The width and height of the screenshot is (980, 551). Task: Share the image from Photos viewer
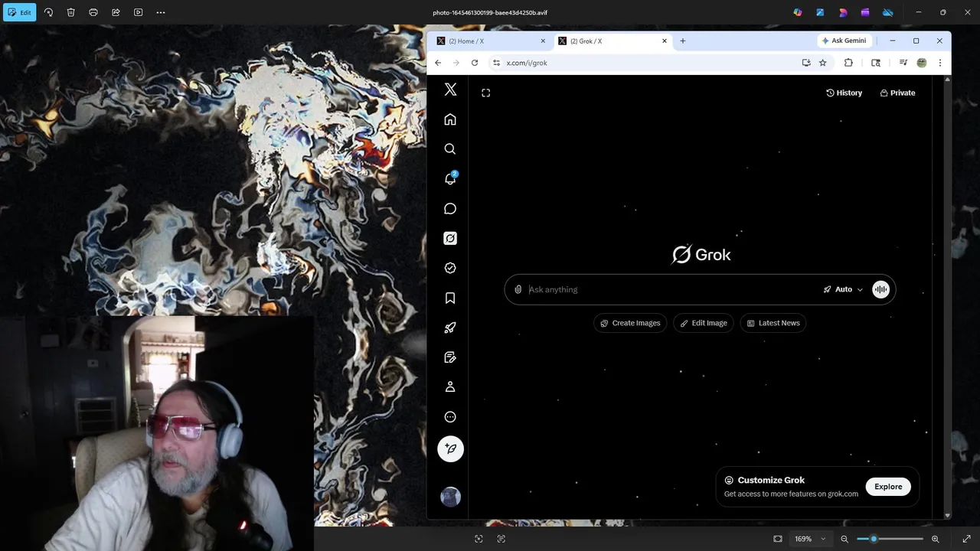click(x=116, y=12)
